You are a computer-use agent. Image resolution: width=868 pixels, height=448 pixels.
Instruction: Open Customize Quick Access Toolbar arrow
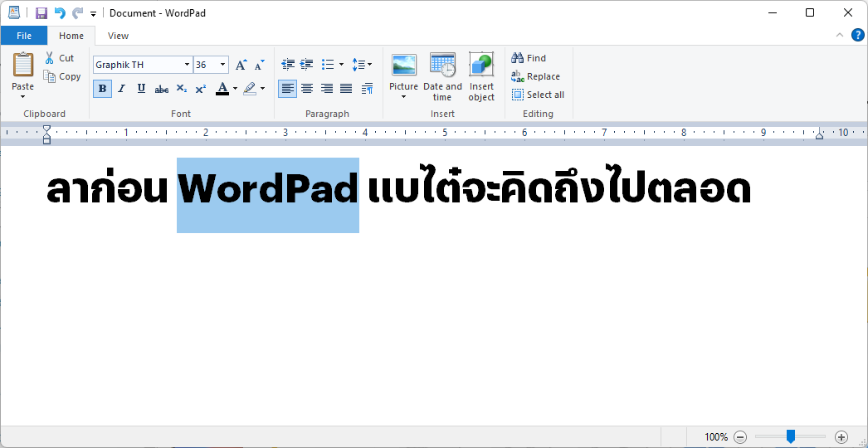click(93, 13)
